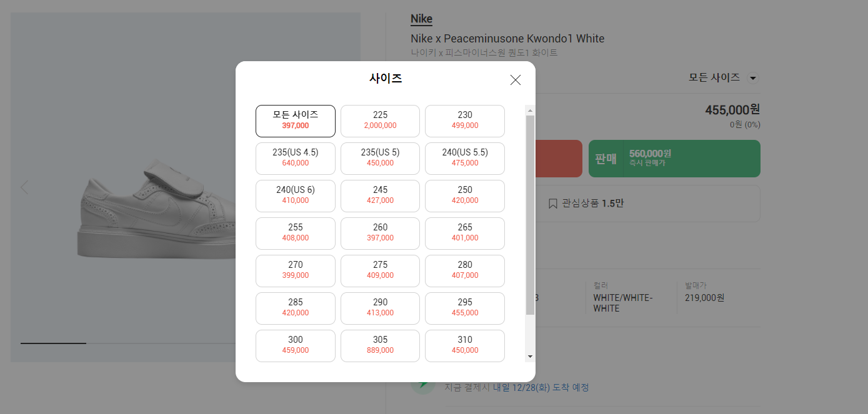Pick size 275 priced 409,000

pos(380,271)
